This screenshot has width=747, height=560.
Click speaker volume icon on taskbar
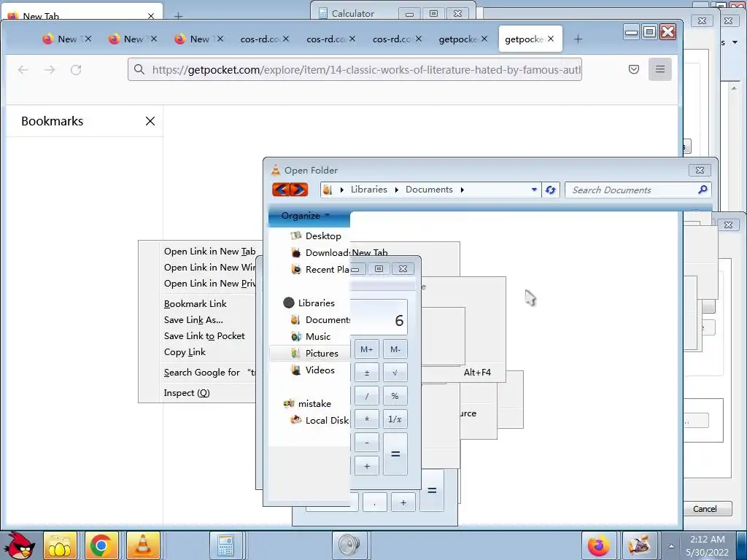click(x=349, y=545)
